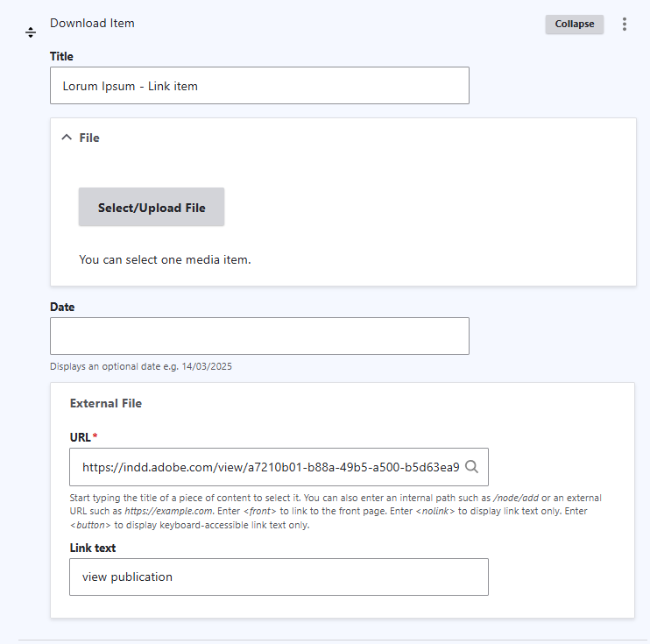Click the drag handle beside Download Item
Image resolution: width=650 pixels, height=644 pixels.
click(x=31, y=32)
